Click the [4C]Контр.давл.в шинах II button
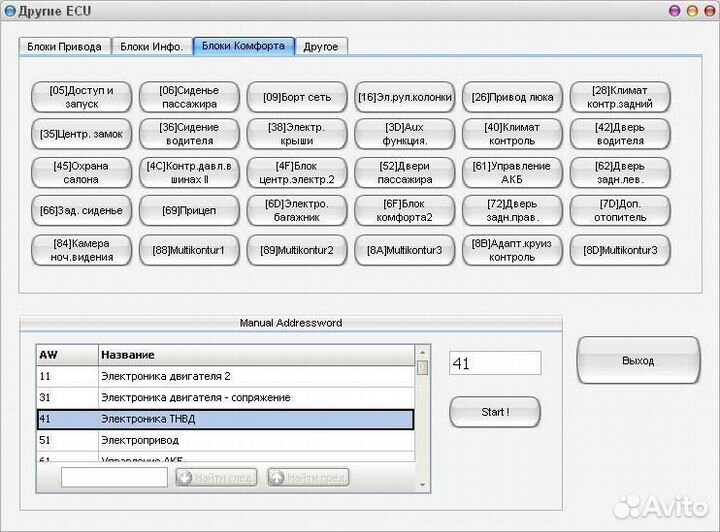This screenshot has width=720, height=532. click(189, 172)
